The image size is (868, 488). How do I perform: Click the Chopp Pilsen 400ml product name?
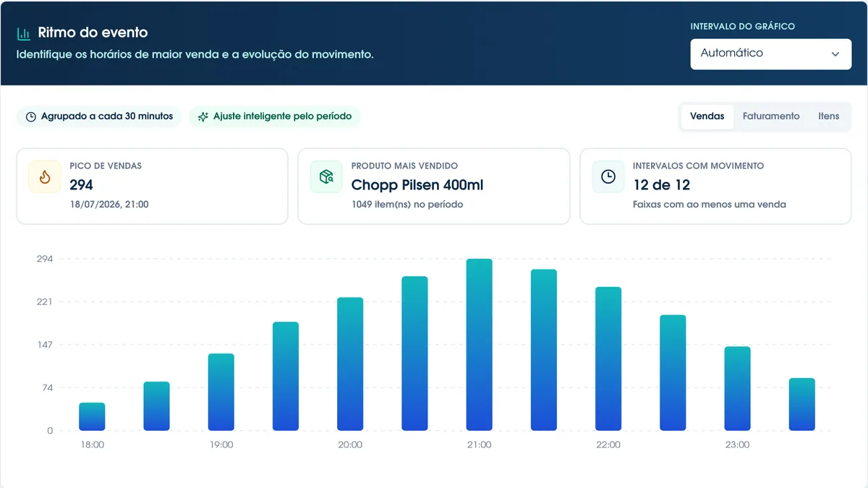tap(417, 185)
